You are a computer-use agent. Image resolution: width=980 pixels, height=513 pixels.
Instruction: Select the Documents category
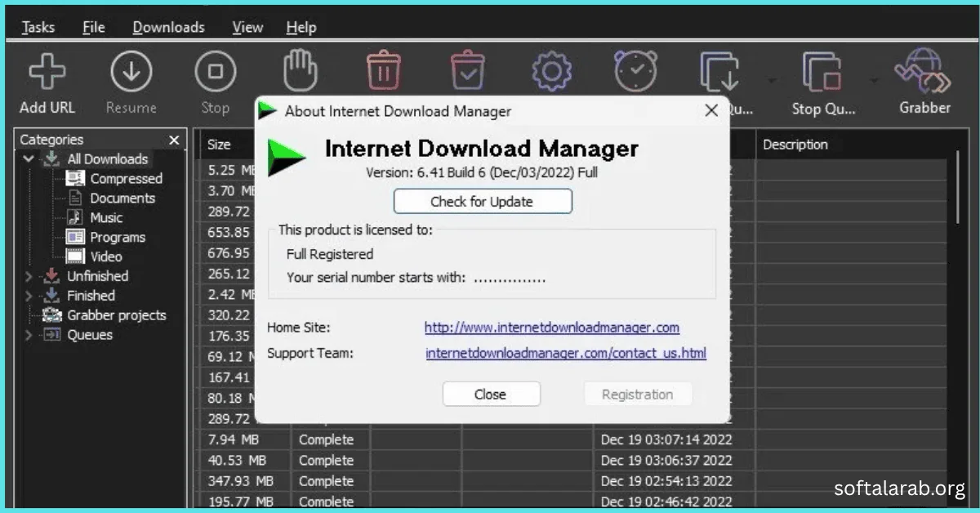pyautogui.click(x=122, y=199)
